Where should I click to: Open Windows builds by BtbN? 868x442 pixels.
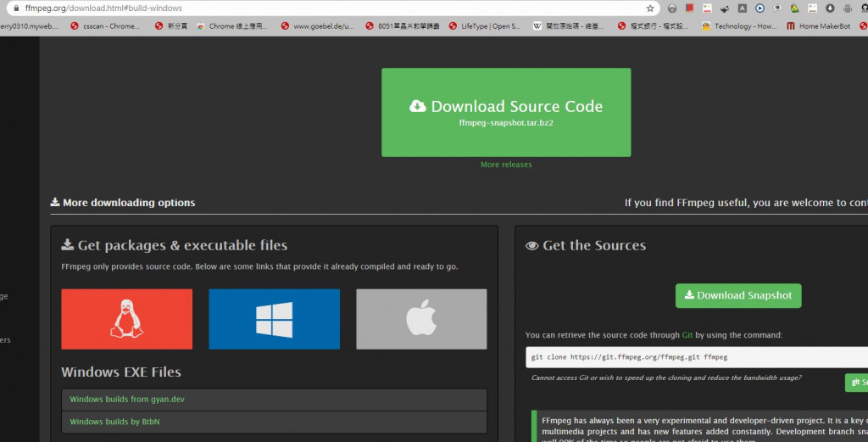(114, 422)
